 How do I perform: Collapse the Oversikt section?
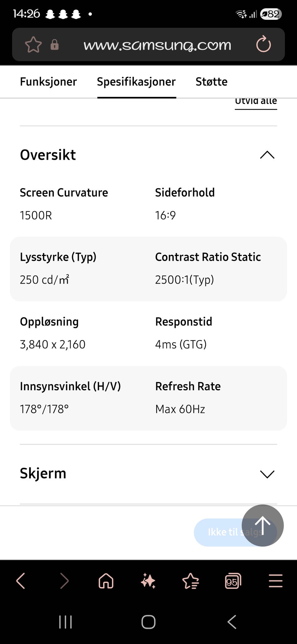pos(267,155)
